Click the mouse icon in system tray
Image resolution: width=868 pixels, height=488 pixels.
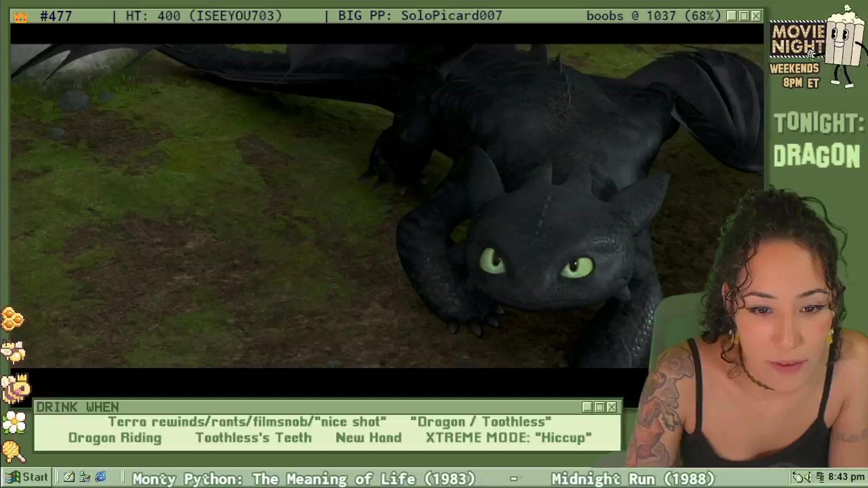point(798,477)
